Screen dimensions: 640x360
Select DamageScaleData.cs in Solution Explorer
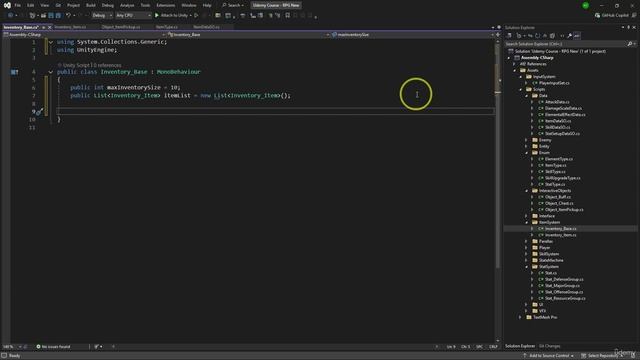pyautogui.click(x=563, y=108)
